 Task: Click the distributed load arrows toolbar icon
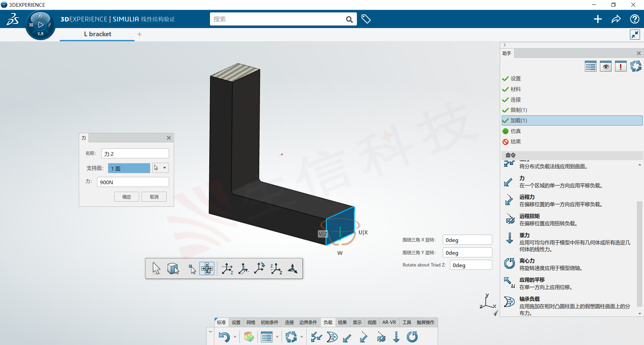(316, 337)
